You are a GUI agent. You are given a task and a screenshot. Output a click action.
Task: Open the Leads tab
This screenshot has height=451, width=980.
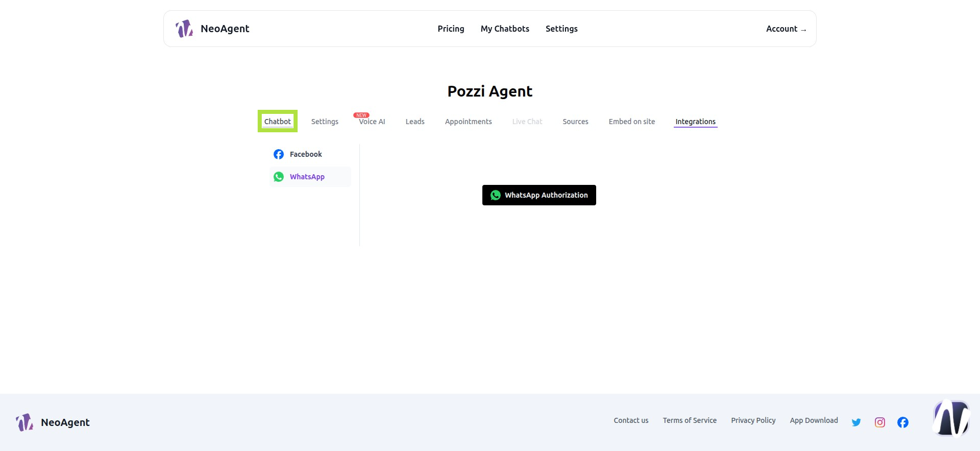click(415, 122)
